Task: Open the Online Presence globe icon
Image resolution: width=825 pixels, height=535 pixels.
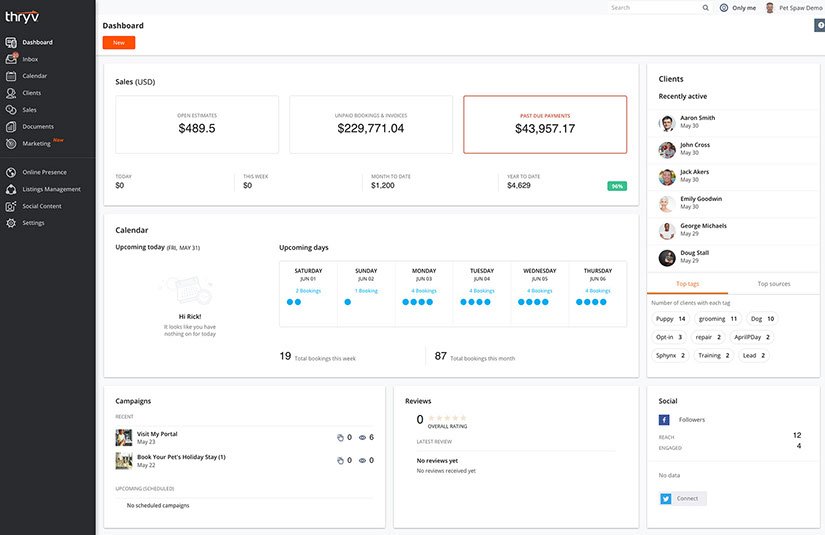Action: [x=11, y=172]
